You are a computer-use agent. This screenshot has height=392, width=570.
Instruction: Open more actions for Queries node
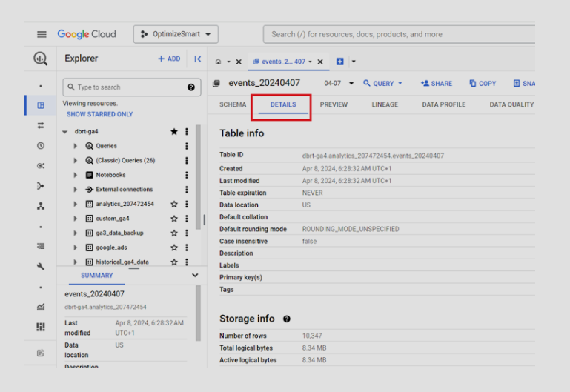187,146
